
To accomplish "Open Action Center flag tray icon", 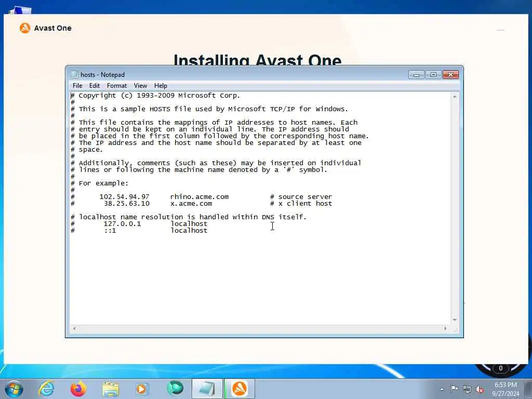I will click(454, 389).
